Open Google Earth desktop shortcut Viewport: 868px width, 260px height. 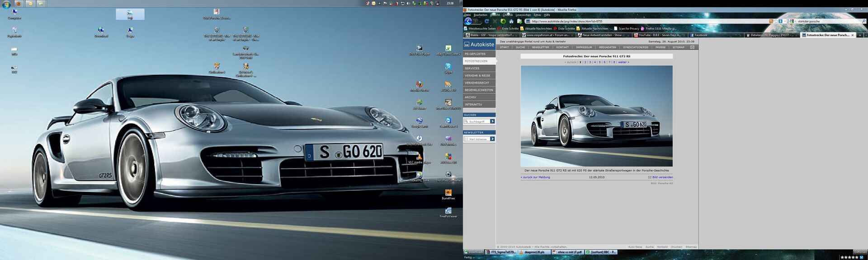420,121
